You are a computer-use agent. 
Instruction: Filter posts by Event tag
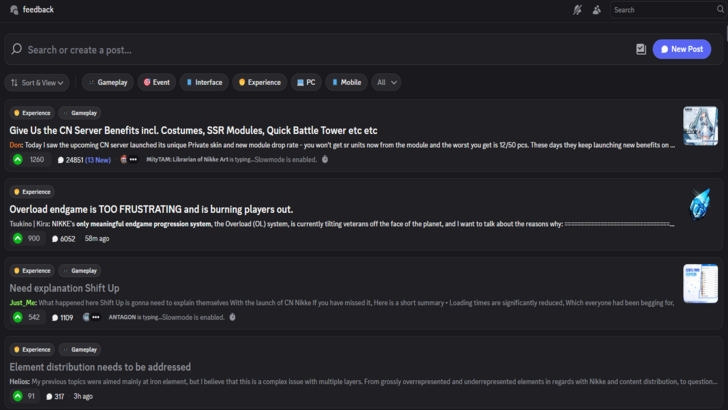click(156, 83)
